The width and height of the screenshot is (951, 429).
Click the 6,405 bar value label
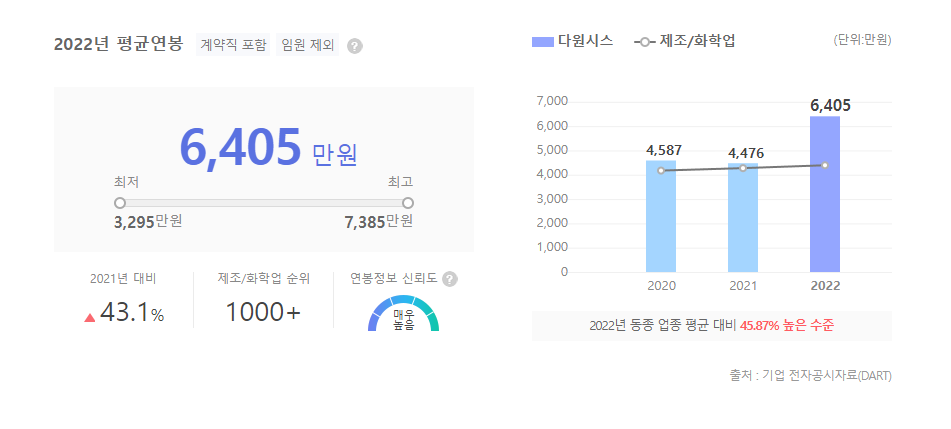pos(830,106)
